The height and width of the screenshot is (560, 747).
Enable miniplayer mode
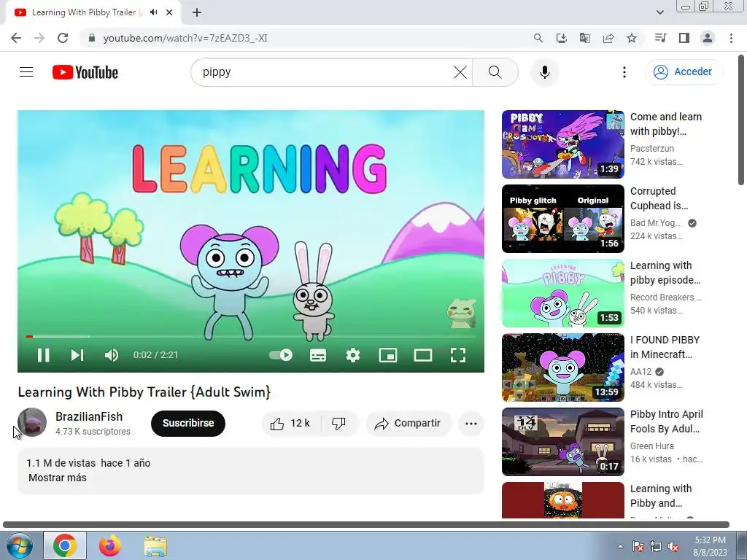point(388,355)
